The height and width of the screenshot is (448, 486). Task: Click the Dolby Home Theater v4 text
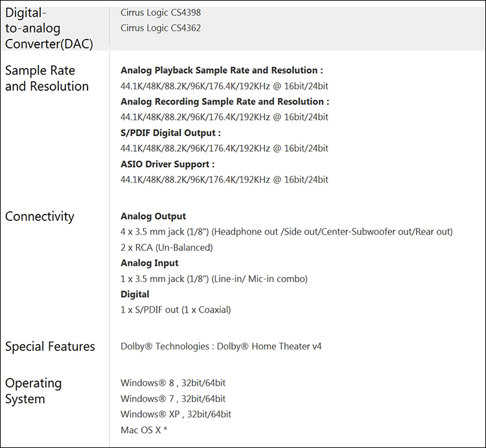point(221,346)
